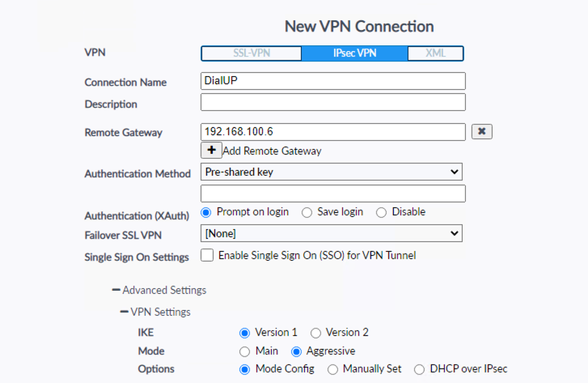Select the IPsec VPN tab

354,53
